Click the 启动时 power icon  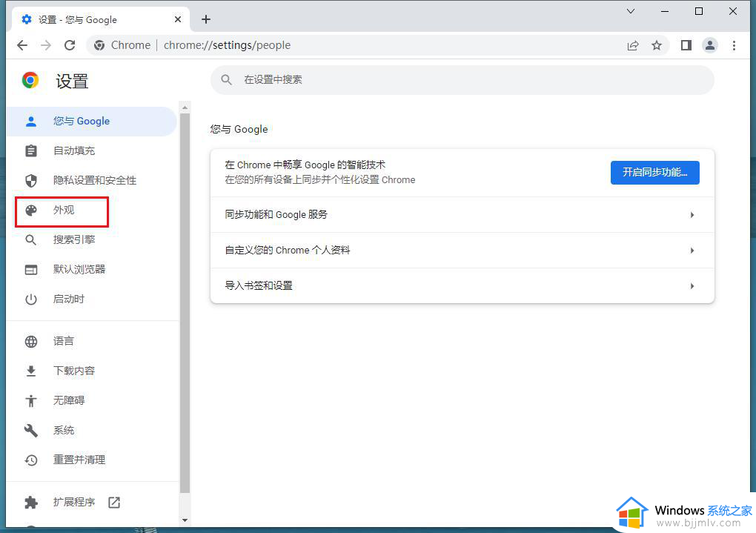pyautogui.click(x=31, y=299)
